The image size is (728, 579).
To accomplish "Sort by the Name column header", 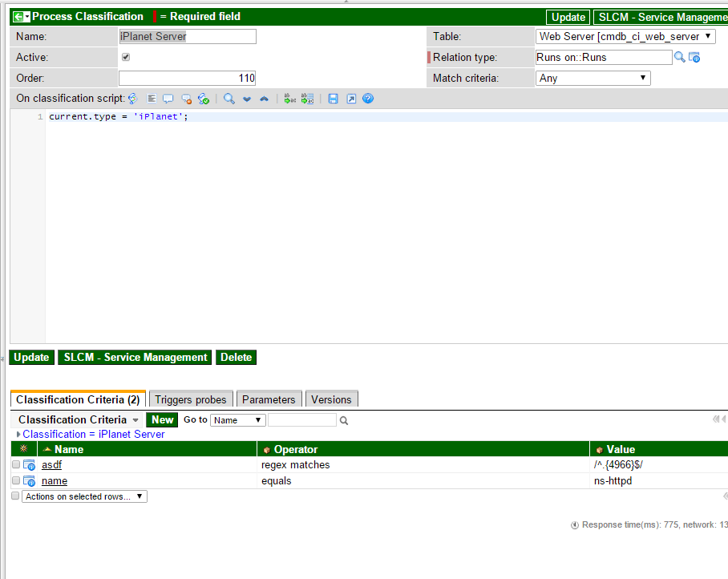I will click(69, 449).
